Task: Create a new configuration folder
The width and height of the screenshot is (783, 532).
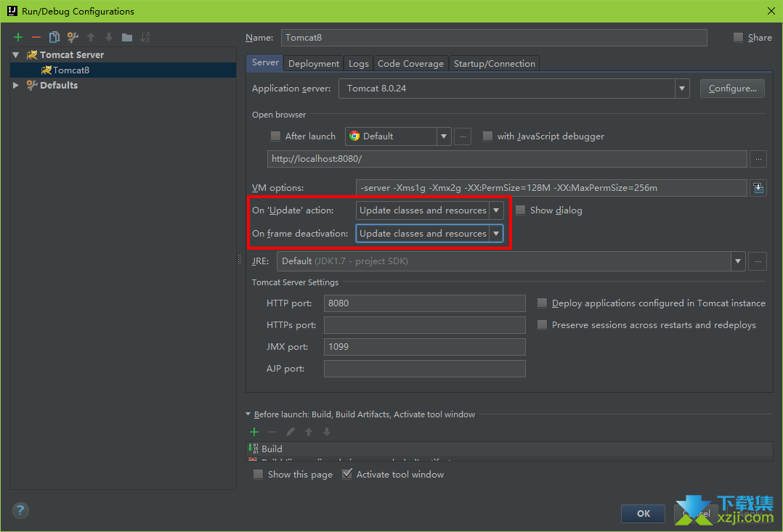Action: click(127, 37)
